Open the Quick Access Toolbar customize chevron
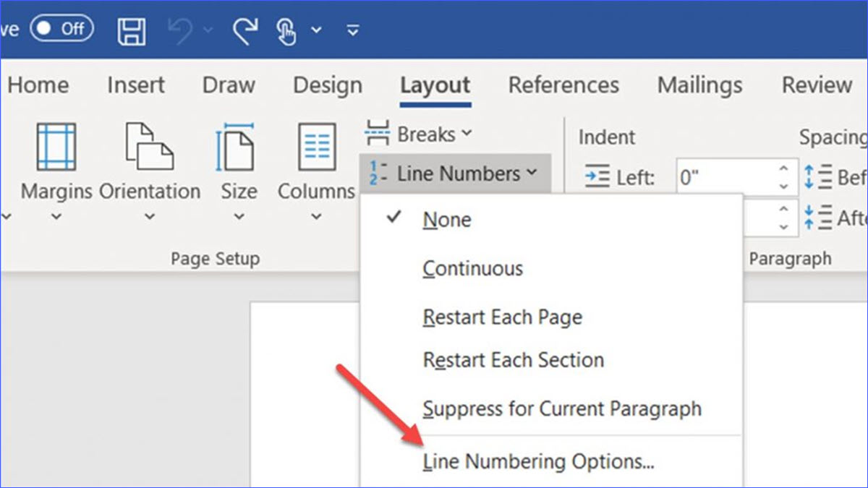868x488 pixels. coord(352,30)
